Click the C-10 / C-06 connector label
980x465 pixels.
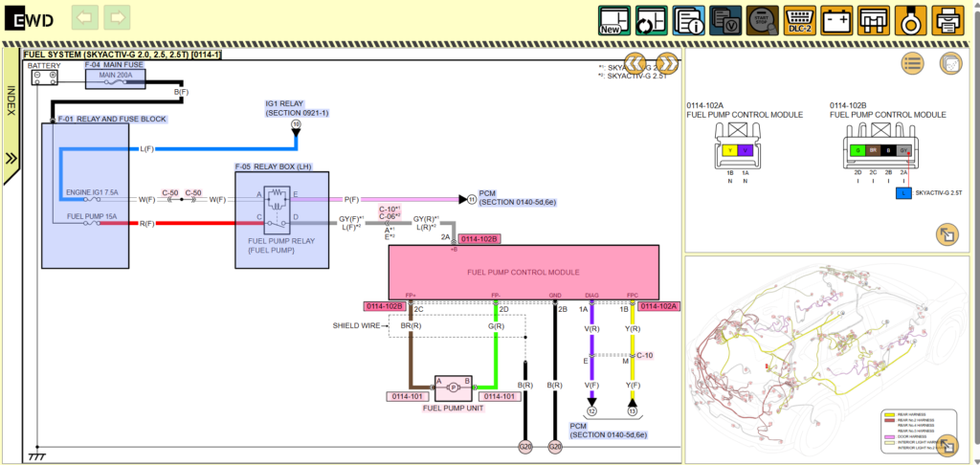[x=390, y=212]
